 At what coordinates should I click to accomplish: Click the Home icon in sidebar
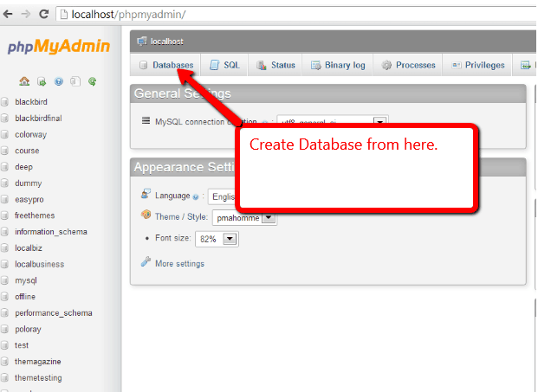(x=24, y=81)
